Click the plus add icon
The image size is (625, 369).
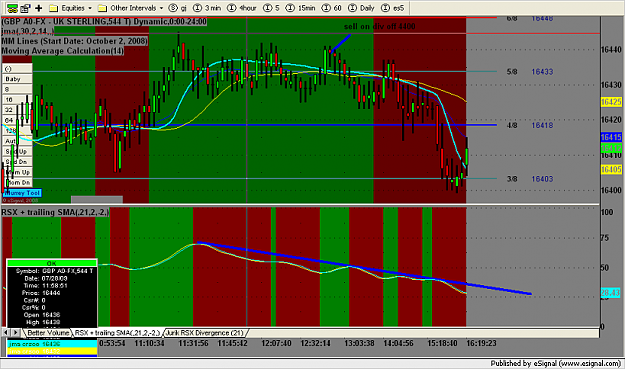coord(39,8)
